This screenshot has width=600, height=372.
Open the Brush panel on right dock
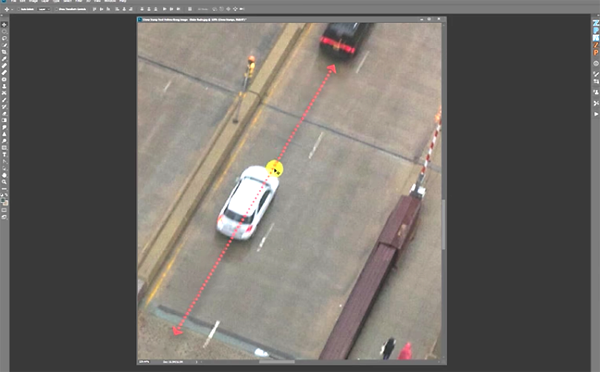pyautogui.click(x=596, y=74)
